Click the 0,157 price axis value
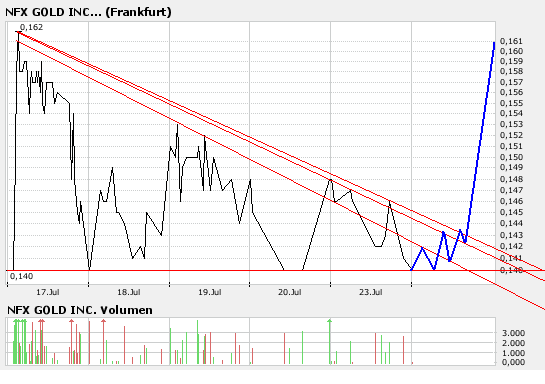This screenshot has height=384, width=545. point(511,82)
